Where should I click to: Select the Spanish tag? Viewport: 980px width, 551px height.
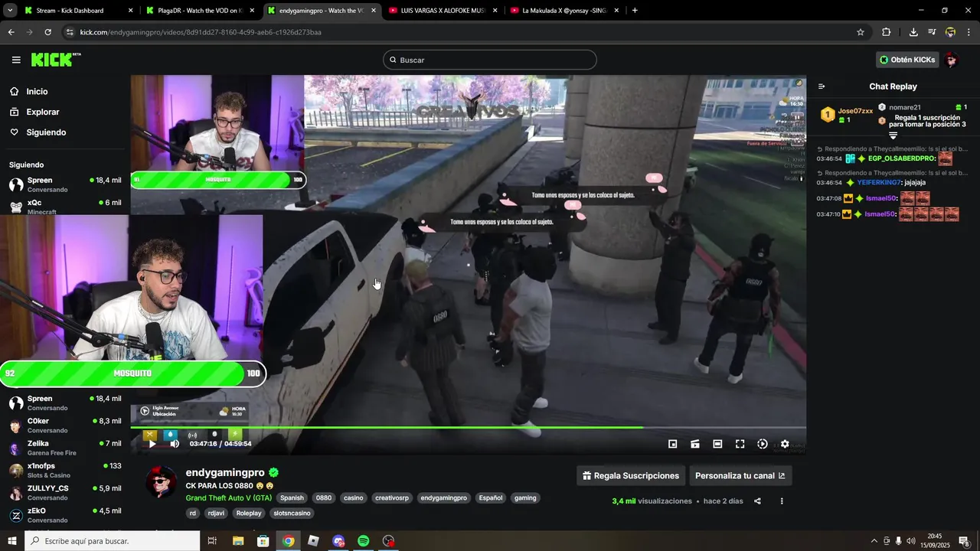(x=292, y=497)
